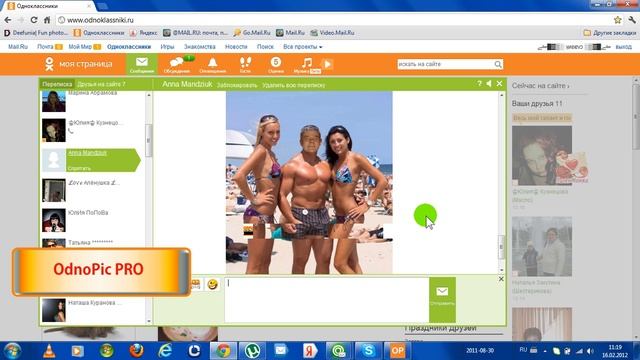
Task: Click the browser Home button
Action: pos(47,20)
